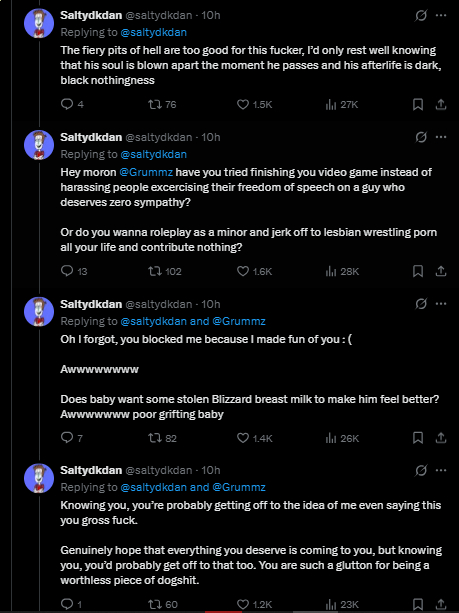The width and height of the screenshot is (459, 613).
Task: Open replies on tweet with 13 comments
Action: 67,271
